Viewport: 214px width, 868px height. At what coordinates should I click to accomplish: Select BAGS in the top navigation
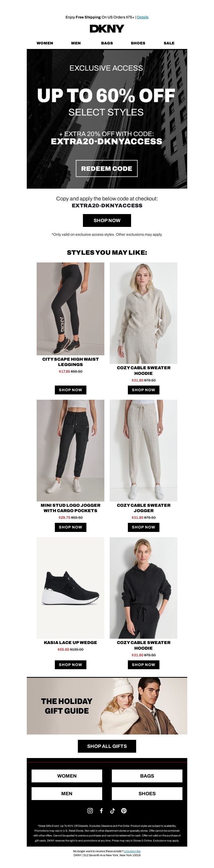click(107, 43)
